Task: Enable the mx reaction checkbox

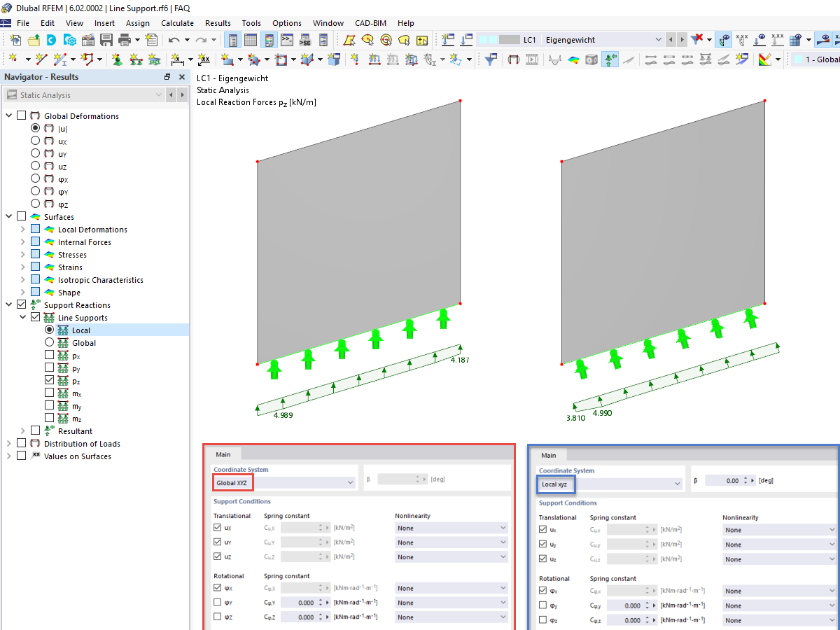Action: click(x=49, y=393)
